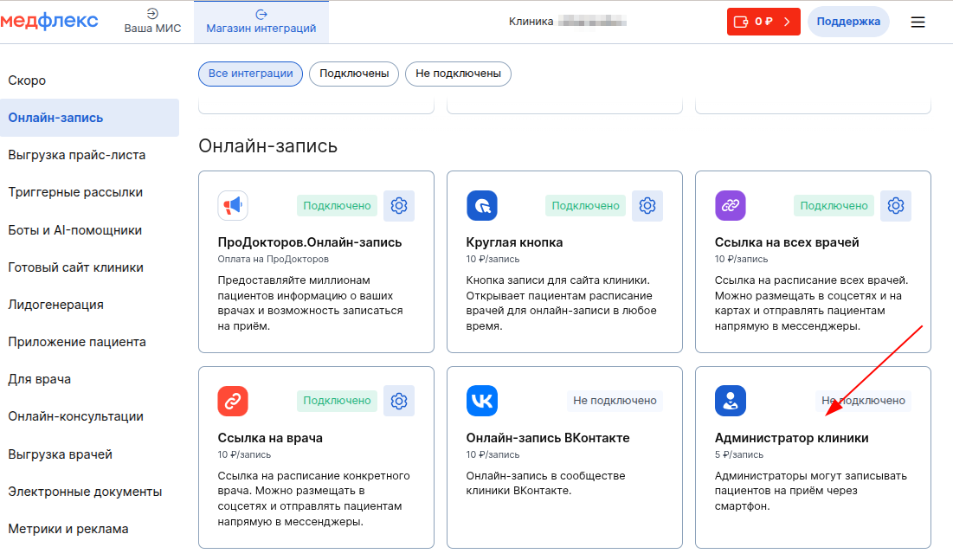
Task: Switch to Магазин интеграций tab
Action: pos(261,22)
